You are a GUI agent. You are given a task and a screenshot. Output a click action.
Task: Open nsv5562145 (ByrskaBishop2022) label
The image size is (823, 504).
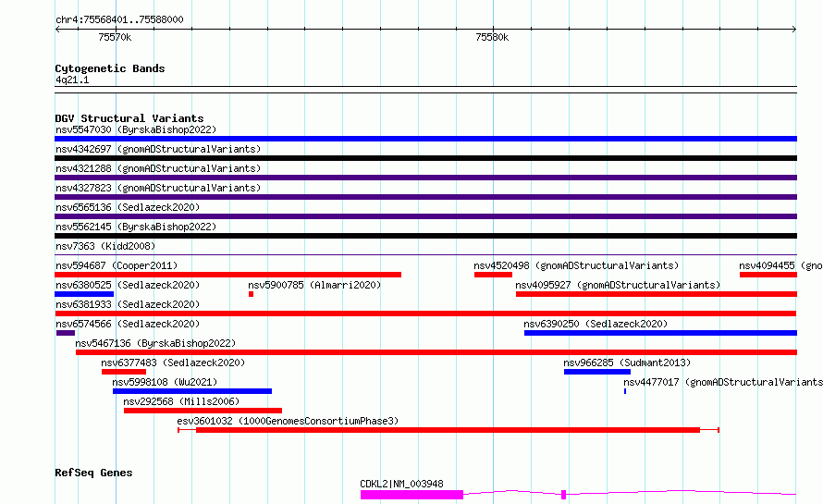pos(136,227)
